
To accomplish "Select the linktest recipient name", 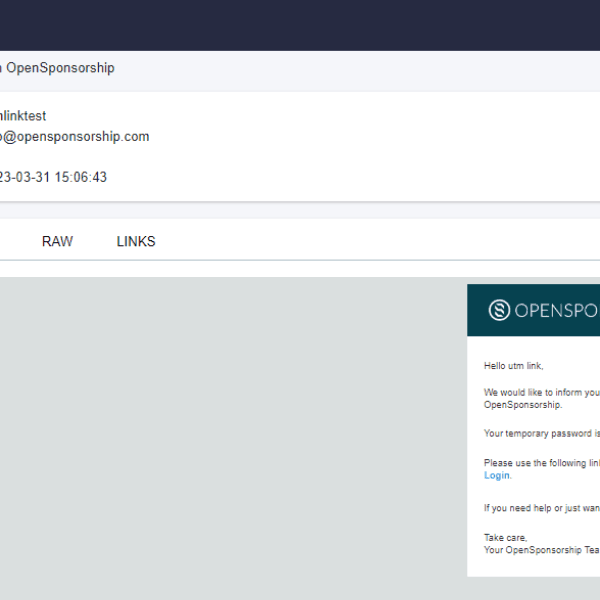I will coord(23,116).
